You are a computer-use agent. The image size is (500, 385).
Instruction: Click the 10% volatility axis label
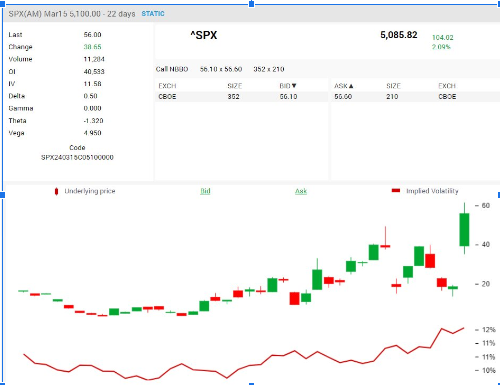[489, 370]
